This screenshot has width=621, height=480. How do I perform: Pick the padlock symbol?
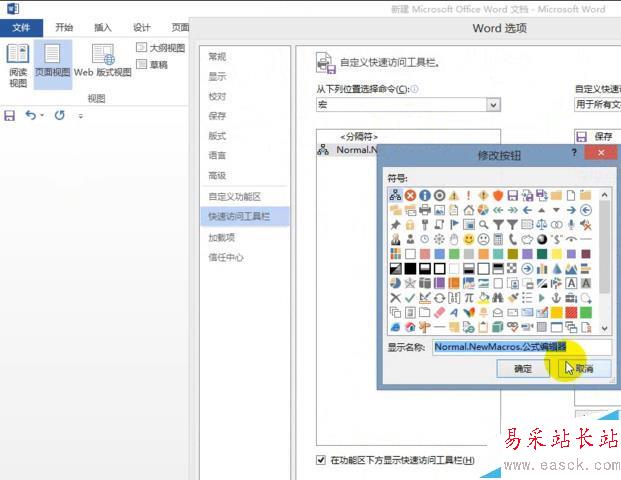(x=410, y=225)
